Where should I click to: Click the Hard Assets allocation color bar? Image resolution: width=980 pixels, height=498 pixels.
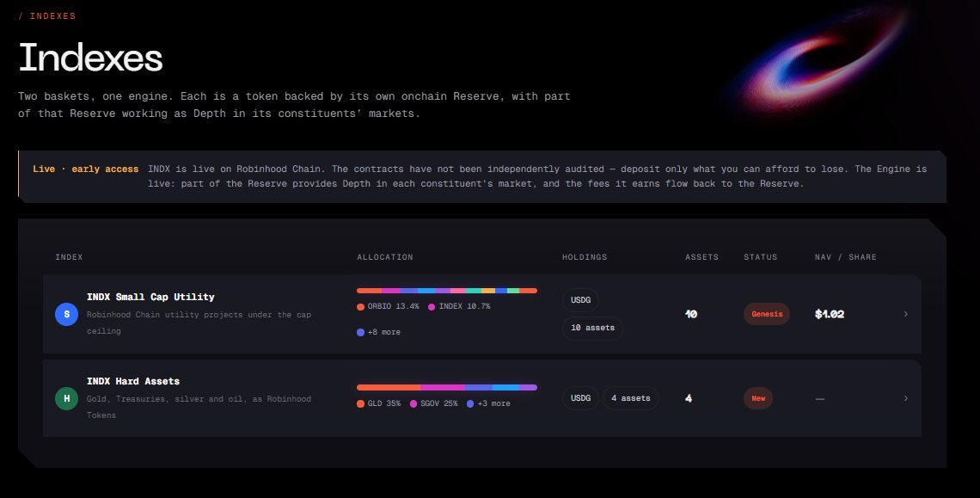pos(447,388)
